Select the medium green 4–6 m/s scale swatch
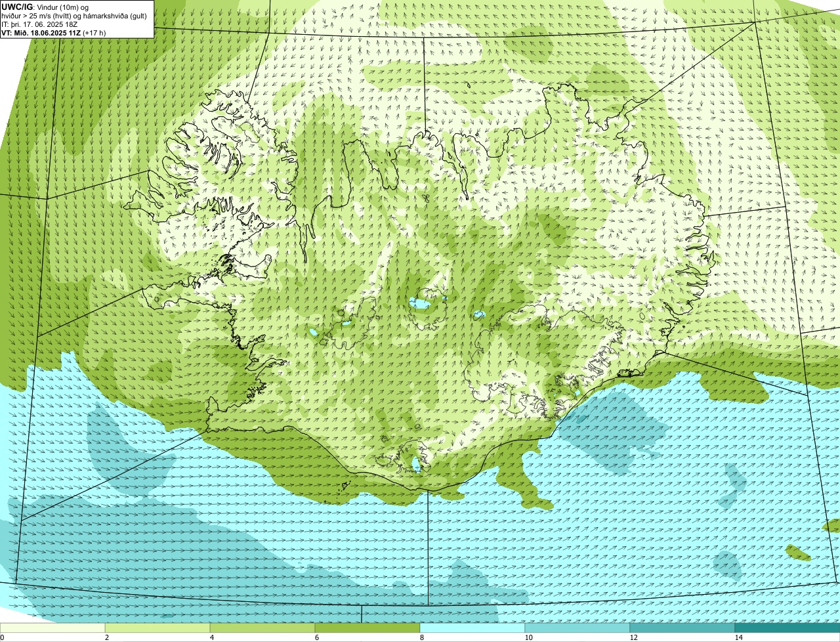Viewport: 840px width, 642px height. (262, 628)
